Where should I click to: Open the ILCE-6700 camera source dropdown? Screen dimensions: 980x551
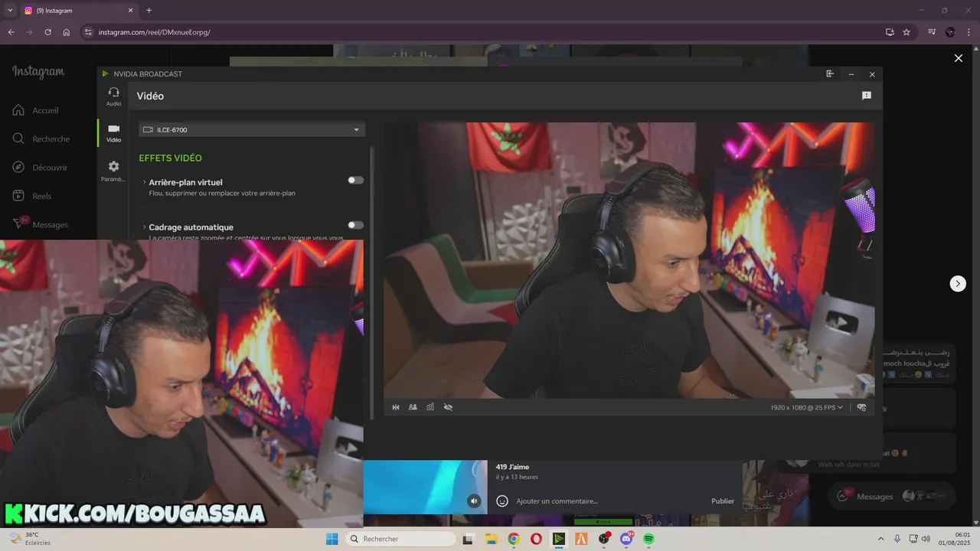pos(252,129)
